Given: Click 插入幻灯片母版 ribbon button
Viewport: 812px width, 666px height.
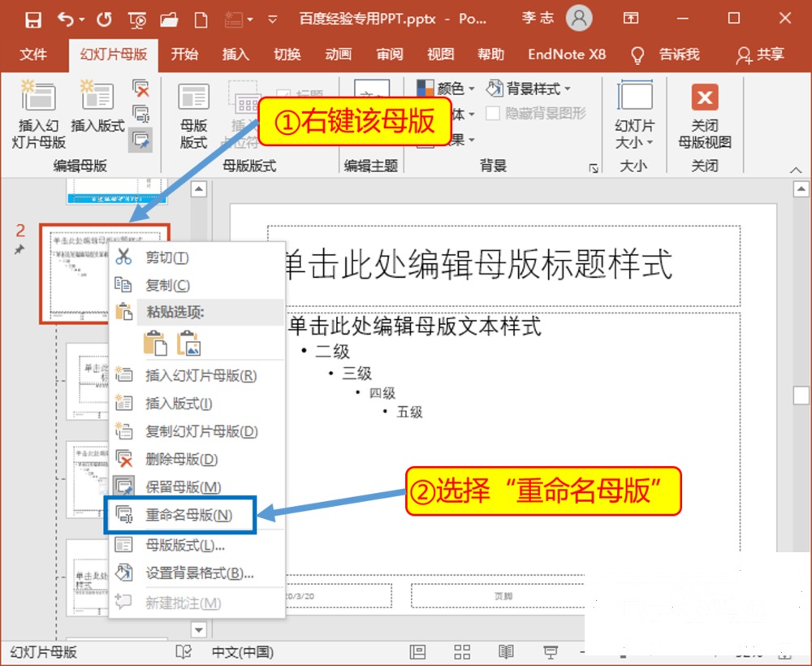Looking at the screenshot, I should 38,115.
